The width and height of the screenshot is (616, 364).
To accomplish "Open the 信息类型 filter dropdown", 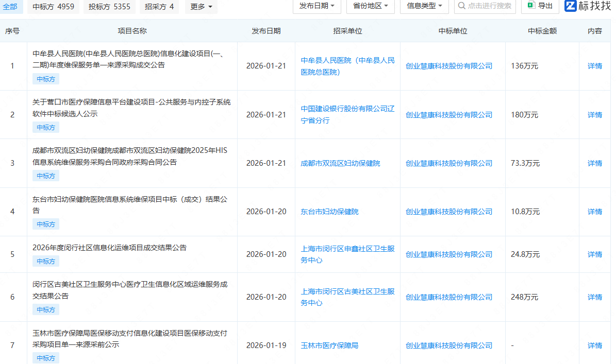I will (x=424, y=6).
